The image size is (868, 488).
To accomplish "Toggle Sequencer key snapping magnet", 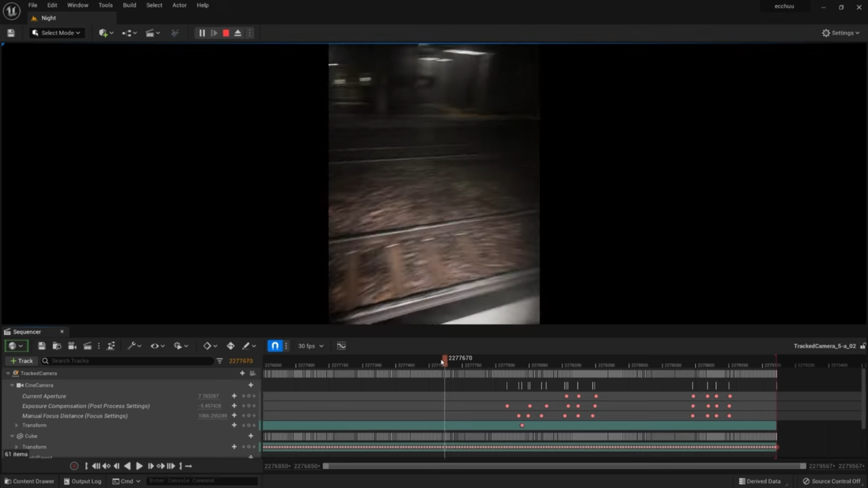I will tap(275, 346).
